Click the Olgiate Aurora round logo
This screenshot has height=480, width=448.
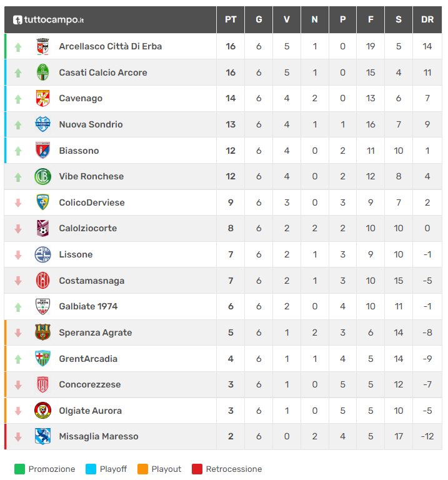coord(42,411)
